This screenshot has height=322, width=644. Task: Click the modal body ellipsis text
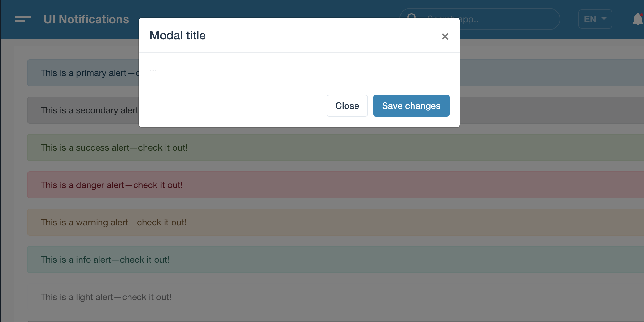click(153, 70)
